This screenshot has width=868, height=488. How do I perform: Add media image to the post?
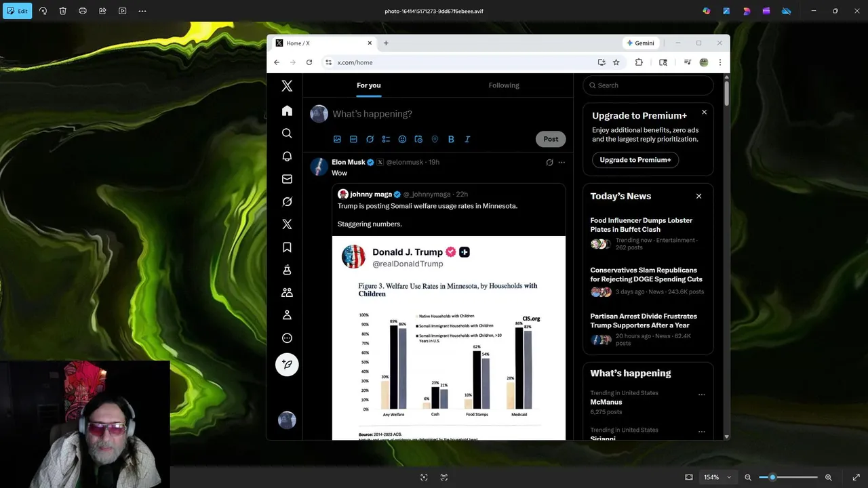(x=337, y=139)
